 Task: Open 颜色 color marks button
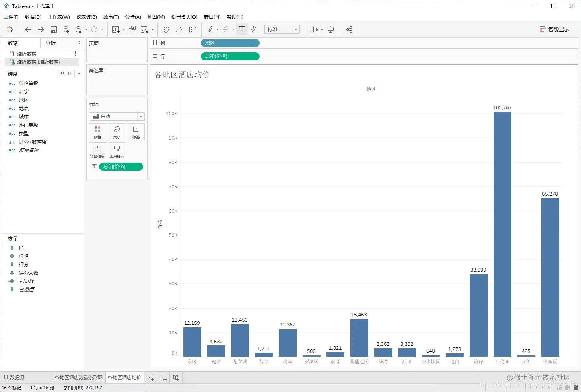[97, 132]
